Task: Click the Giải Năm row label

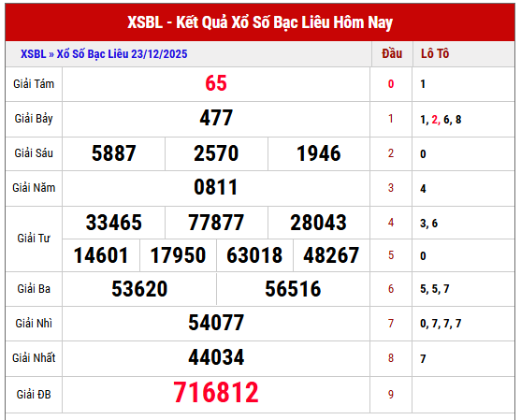Action: [34, 188]
